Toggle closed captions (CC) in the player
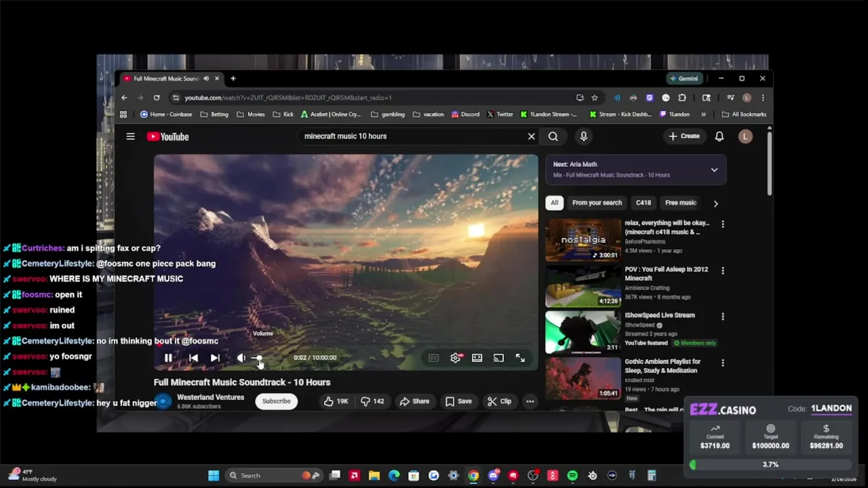The image size is (868, 488). tap(434, 358)
